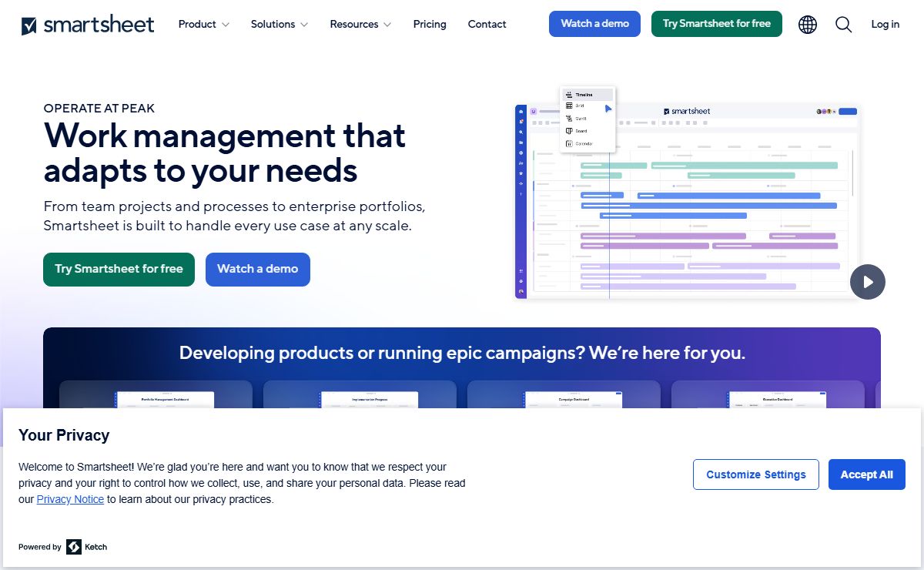Accept All privacy cookies

click(x=867, y=474)
